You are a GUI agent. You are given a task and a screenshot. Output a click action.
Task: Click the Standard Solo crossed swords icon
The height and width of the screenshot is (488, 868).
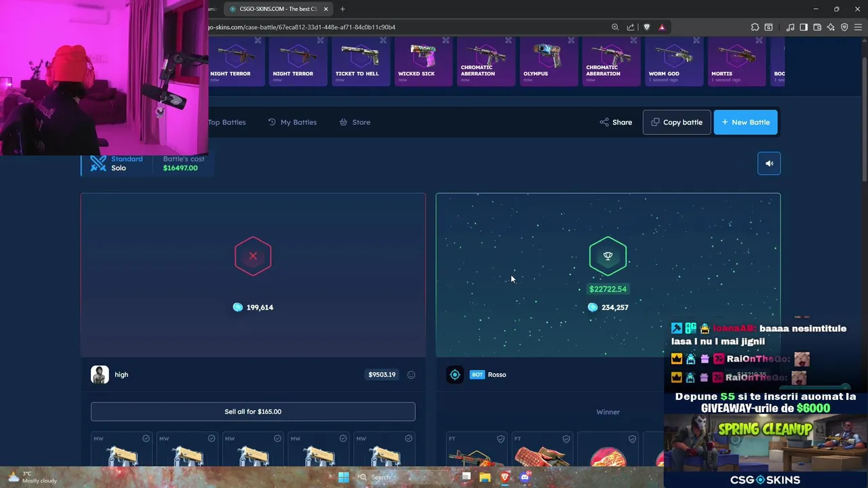(x=98, y=163)
